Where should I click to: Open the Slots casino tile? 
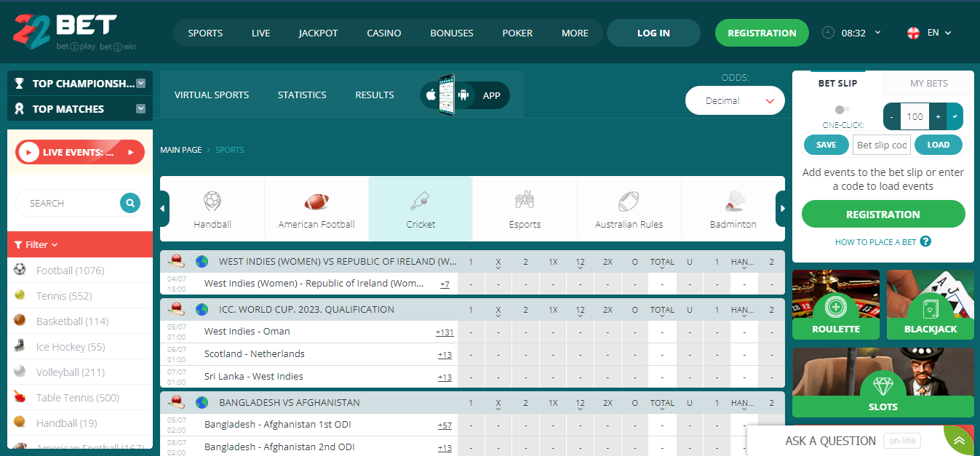coord(883,382)
